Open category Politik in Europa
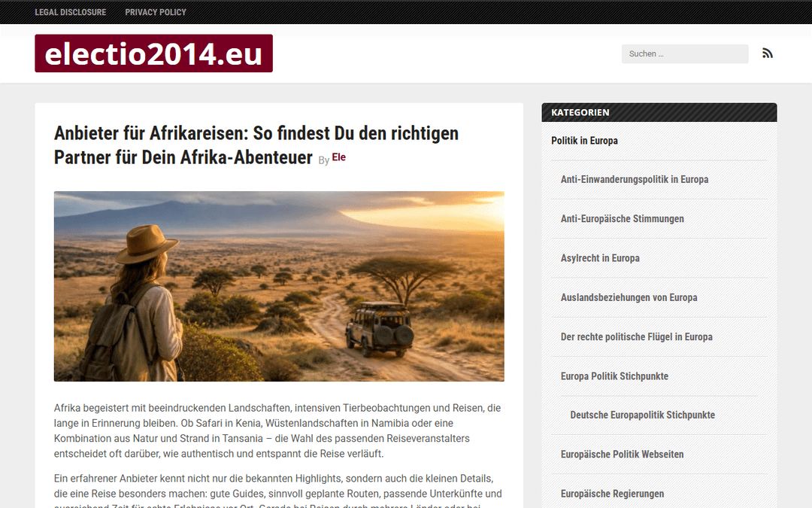This screenshot has height=508, width=812. [584, 141]
